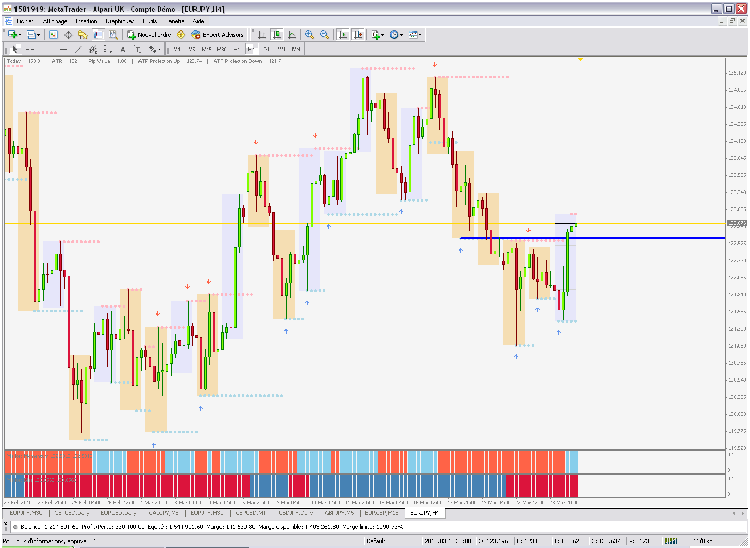Select the M1 timeframe
This screenshot has width=750, height=548.
point(177,49)
